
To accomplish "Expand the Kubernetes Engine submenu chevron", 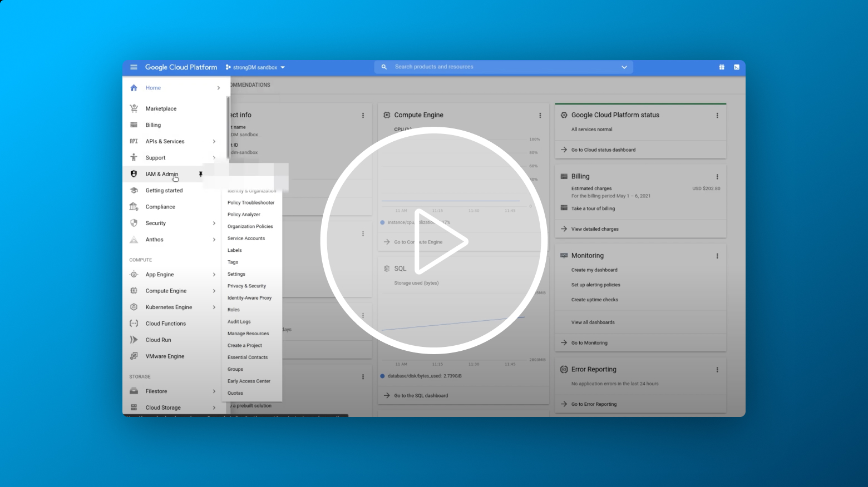I will point(214,307).
